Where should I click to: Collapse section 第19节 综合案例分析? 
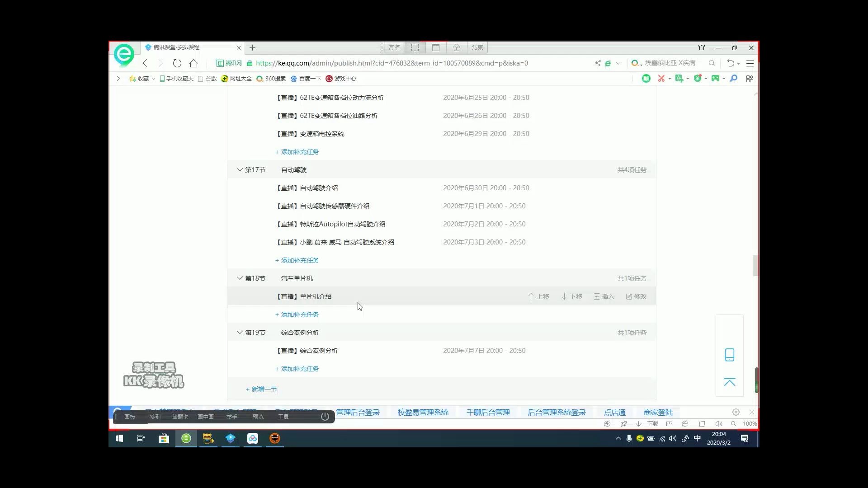[x=240, y=333]
